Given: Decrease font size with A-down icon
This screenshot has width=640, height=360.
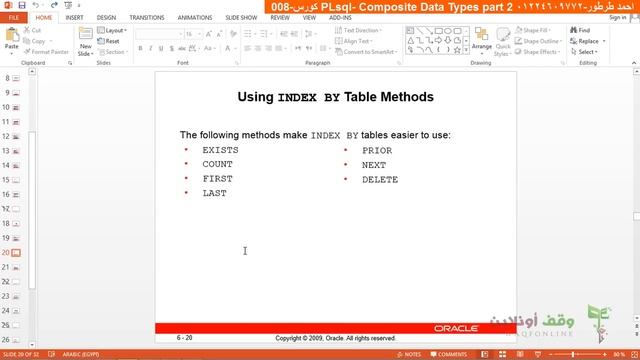Looking at the screenshot, I should (x=219, y=34).
